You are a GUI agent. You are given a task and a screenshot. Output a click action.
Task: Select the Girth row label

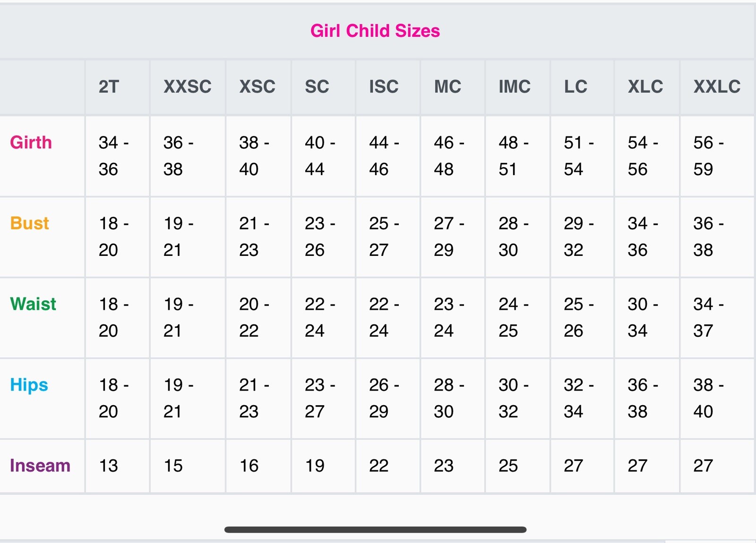click(x=31, y=143)
